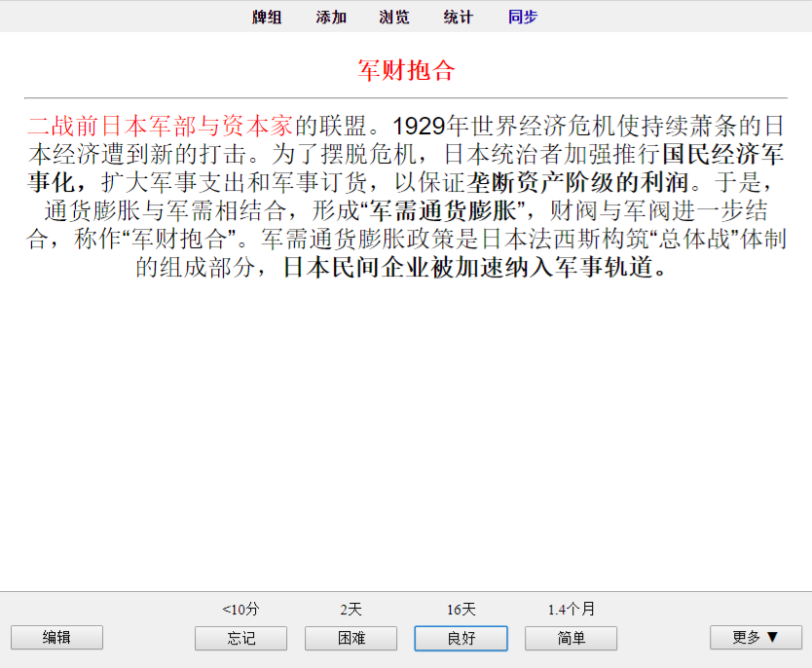The image size is (812, 668).
Task: Click the 同步 (Sync) link
Action: [x=523, y=18]
